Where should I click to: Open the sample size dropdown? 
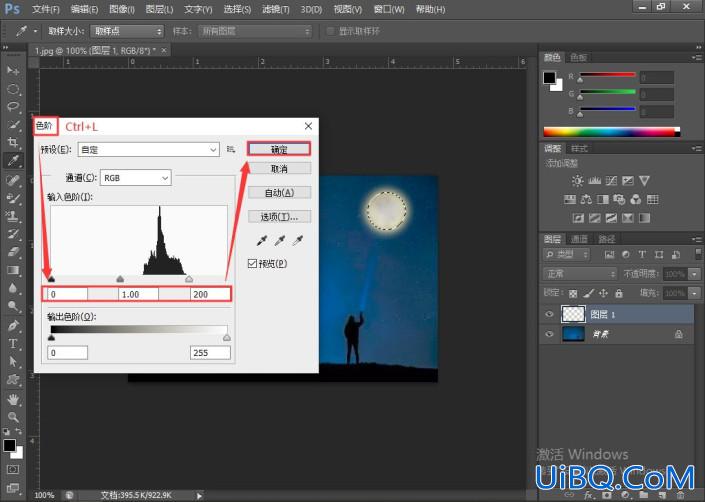(x=127, y=31)
